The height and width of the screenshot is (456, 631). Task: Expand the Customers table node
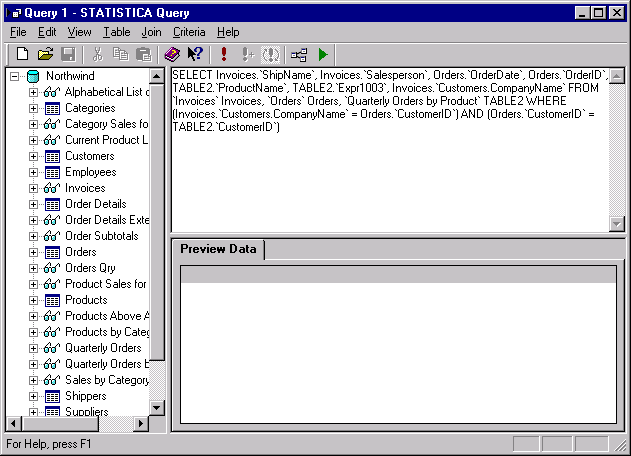click(33, 156)
